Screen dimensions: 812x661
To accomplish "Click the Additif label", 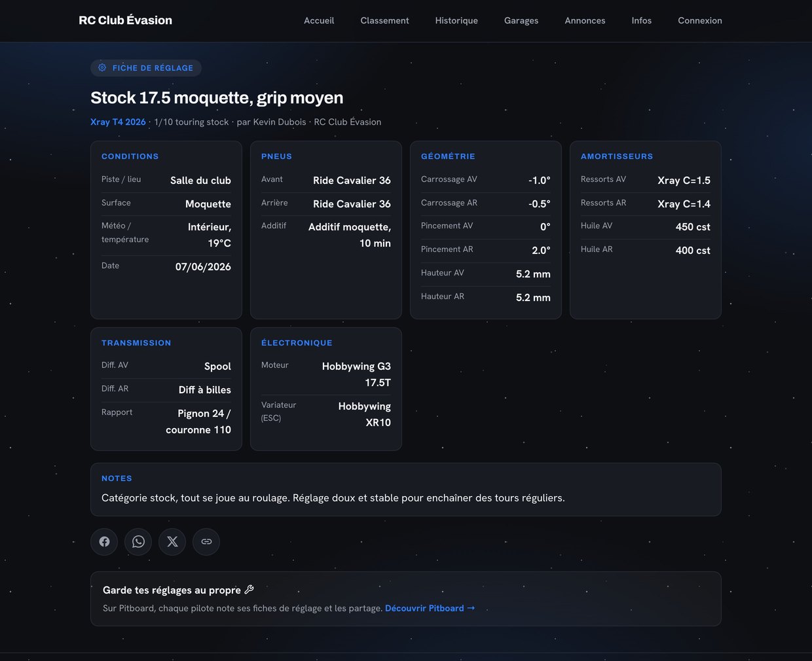I will coord(274,226).
